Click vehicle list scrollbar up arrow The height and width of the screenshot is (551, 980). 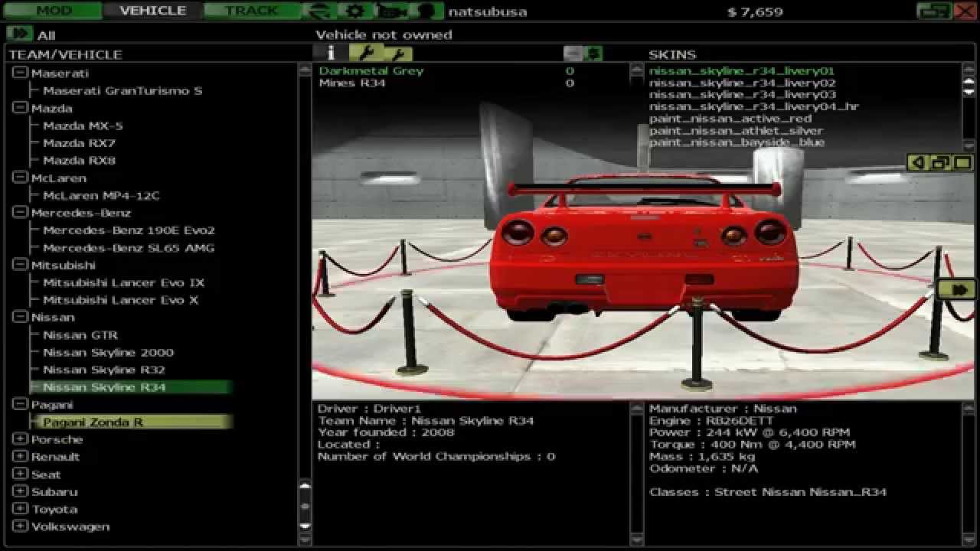coord(305,69)
